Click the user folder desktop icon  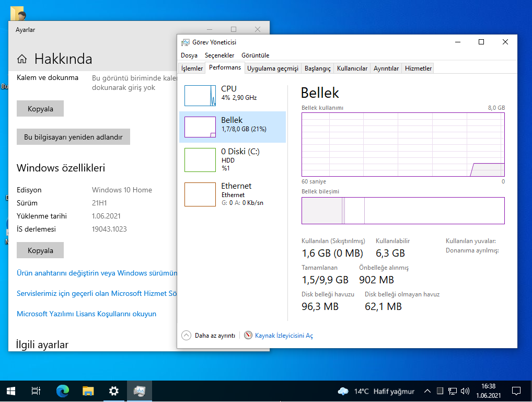(x=18, y=14)
